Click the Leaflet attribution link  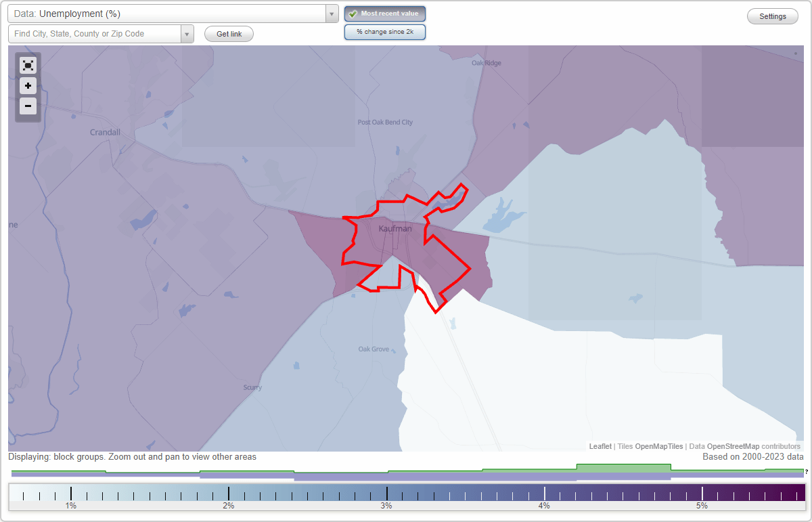[600, 446]
